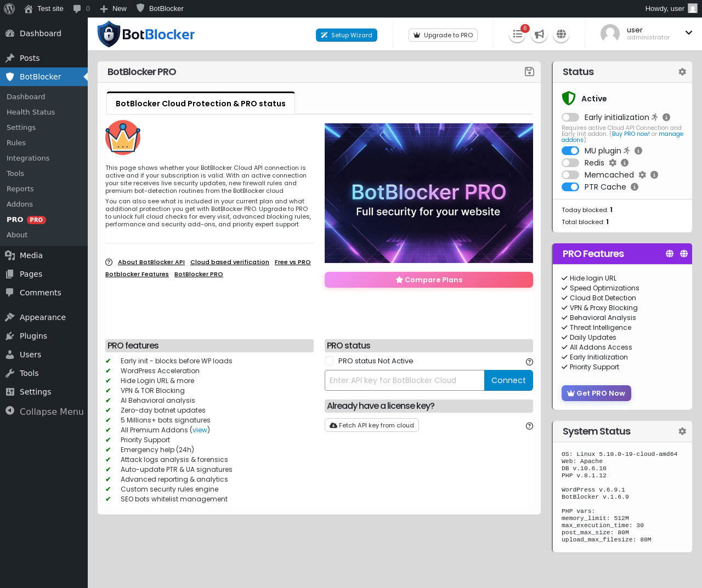Screen dimensions: 702x588
Task: Open Posts in the WordPress sidebar
Action: (30, 58)
